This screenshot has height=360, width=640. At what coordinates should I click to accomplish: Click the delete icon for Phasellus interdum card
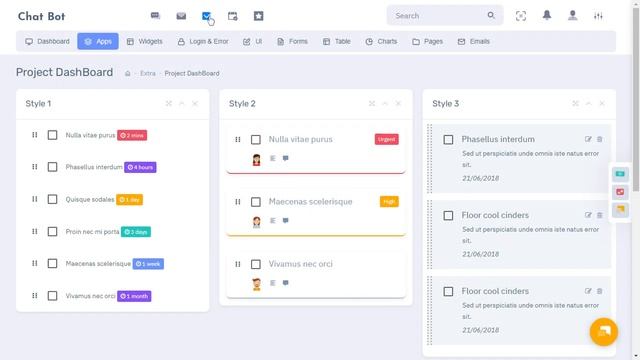600,139
